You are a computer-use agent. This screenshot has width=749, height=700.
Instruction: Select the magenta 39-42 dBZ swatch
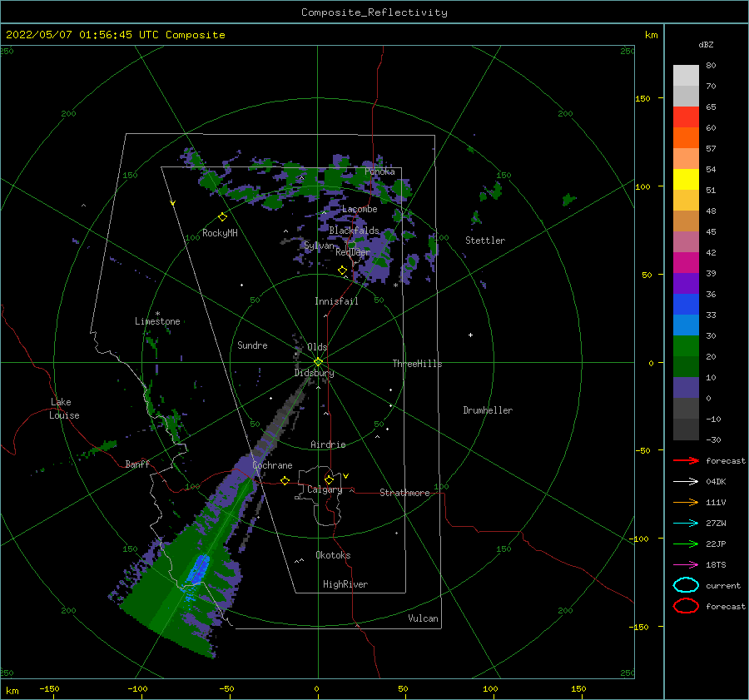pyautogui.click(x=686, y=263)
